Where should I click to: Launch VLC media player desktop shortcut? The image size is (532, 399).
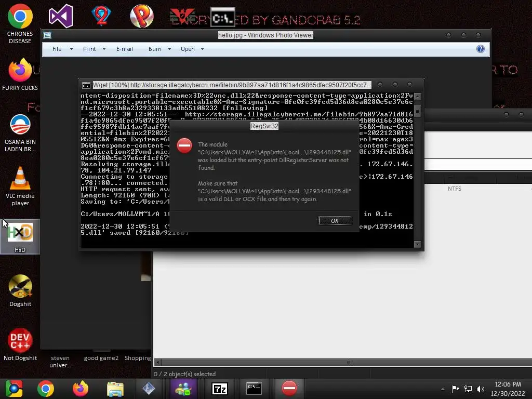[20, 187]
